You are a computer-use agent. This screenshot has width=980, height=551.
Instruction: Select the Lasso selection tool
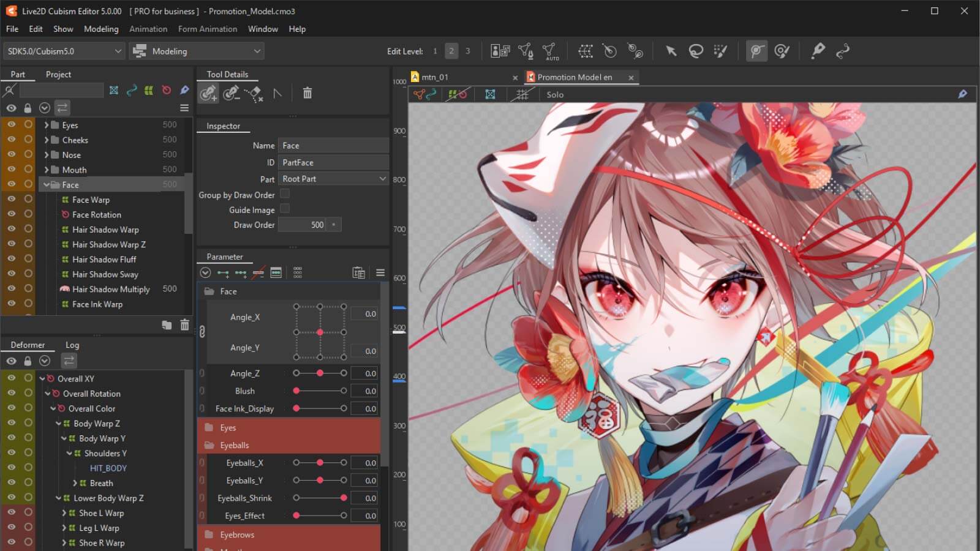[x=696, y=51]
